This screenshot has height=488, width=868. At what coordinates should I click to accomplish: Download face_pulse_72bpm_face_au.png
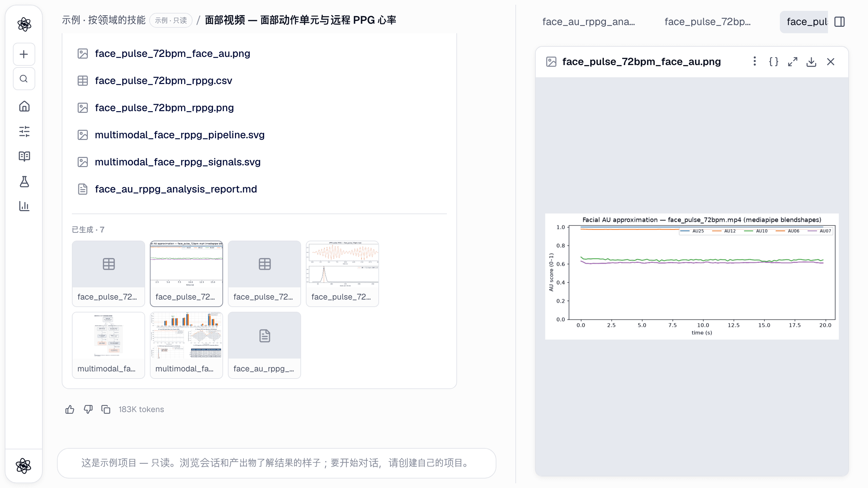click(x=811, y=62)
